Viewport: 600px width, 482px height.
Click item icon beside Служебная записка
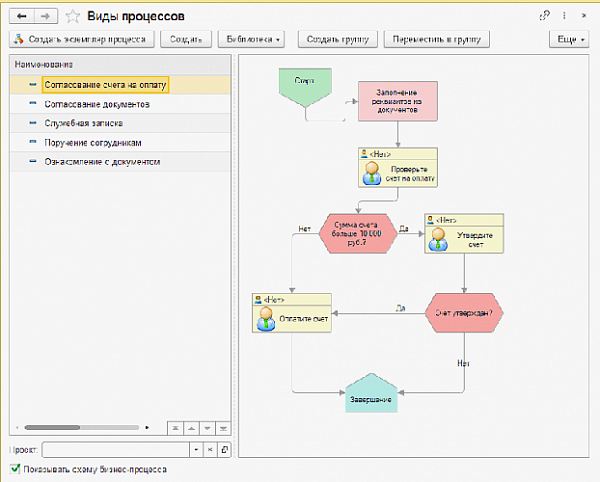click(33, 123)
